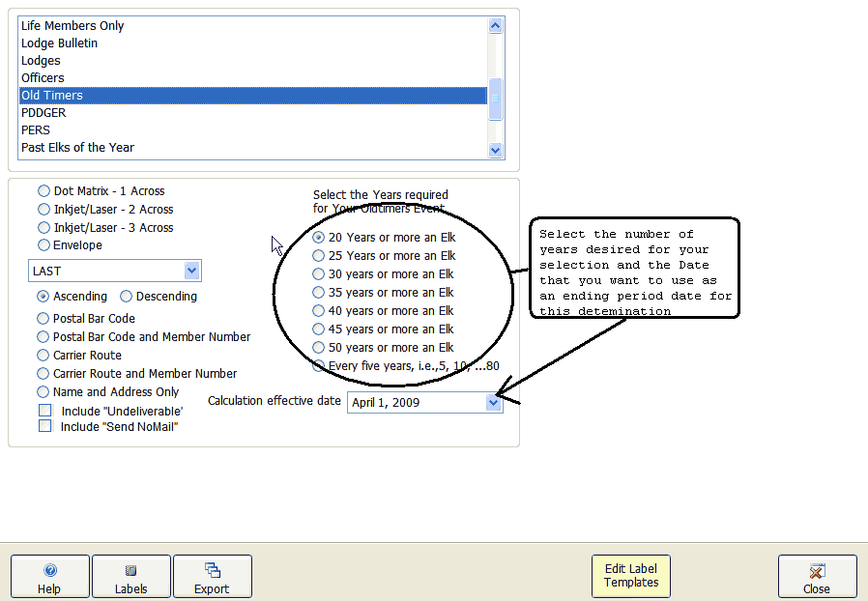The width and height of the screenshot is (868, 601).
Task: Select 25 Years or more an Elk
Action: [319, 256]
